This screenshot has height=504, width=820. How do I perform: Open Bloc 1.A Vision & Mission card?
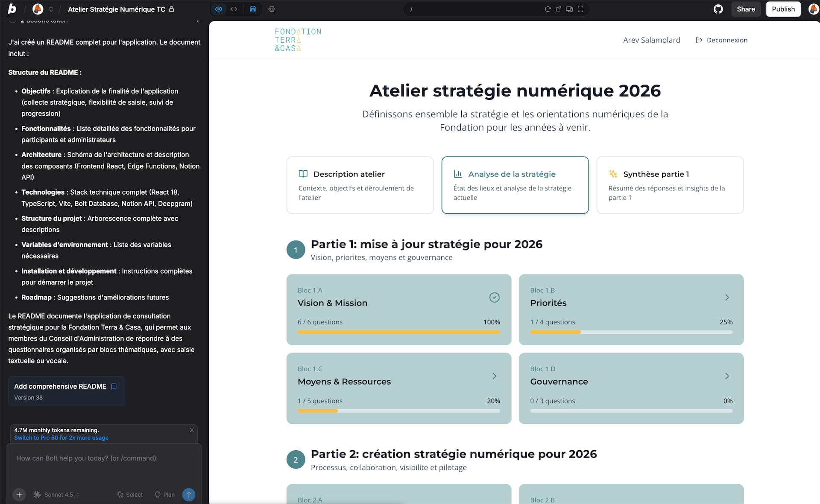coord(398,309)
